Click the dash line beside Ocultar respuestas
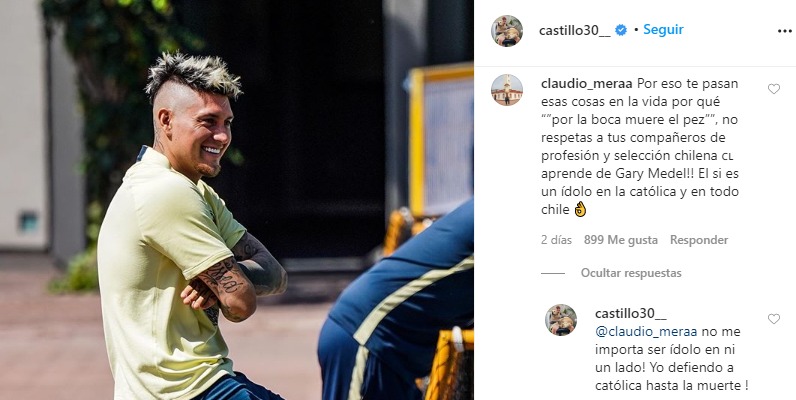Viewport: 796px width, 400px height. pyautogui.click(x=553, y=273)
